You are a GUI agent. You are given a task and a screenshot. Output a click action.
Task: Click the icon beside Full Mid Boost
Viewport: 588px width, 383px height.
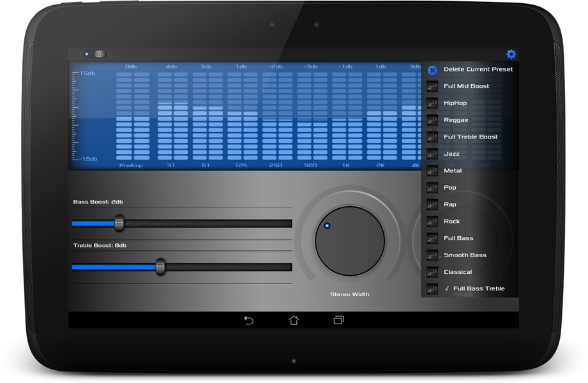pyautogui.click(x=432, y=86)
